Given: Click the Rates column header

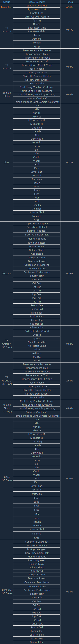Looking at the screenshot, I should point(69,2).
